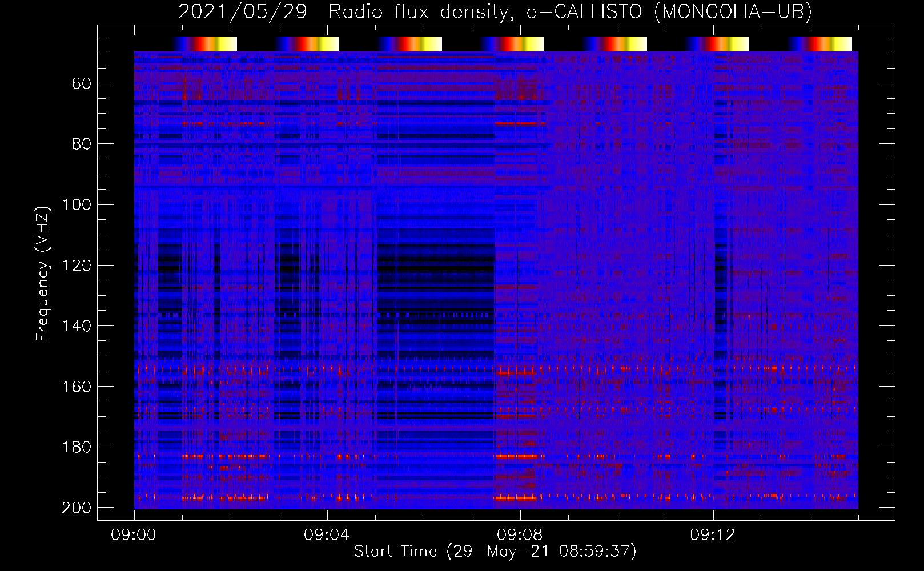Click the 120 frequency tick label
Viewport: 924px width, 571px height.
(77, 266)
